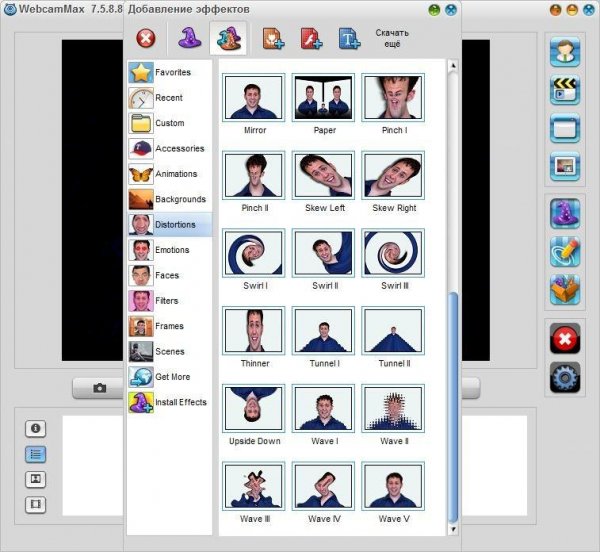The image size is (600, 552).
Task: Select the Faces category
Action: (170, 275)
